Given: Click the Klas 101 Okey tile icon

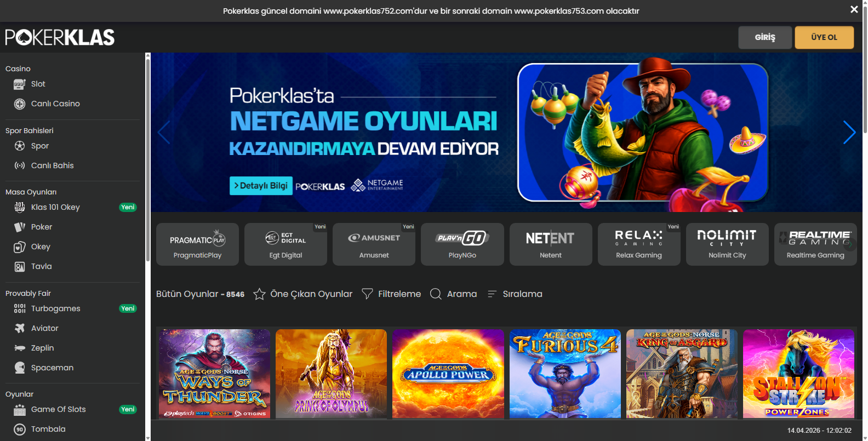Looking at the screenshot, I should [x=20, y=207].
